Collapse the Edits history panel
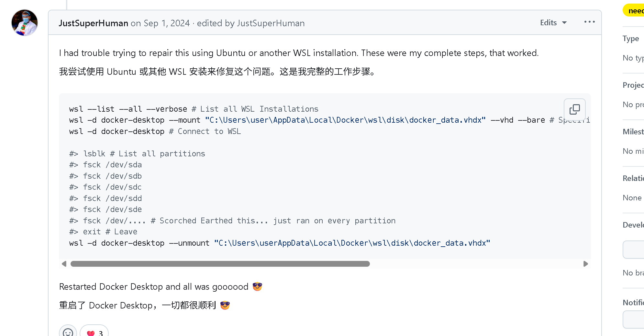The width and height of the screenshot is (644, 336). click(553, 22)
